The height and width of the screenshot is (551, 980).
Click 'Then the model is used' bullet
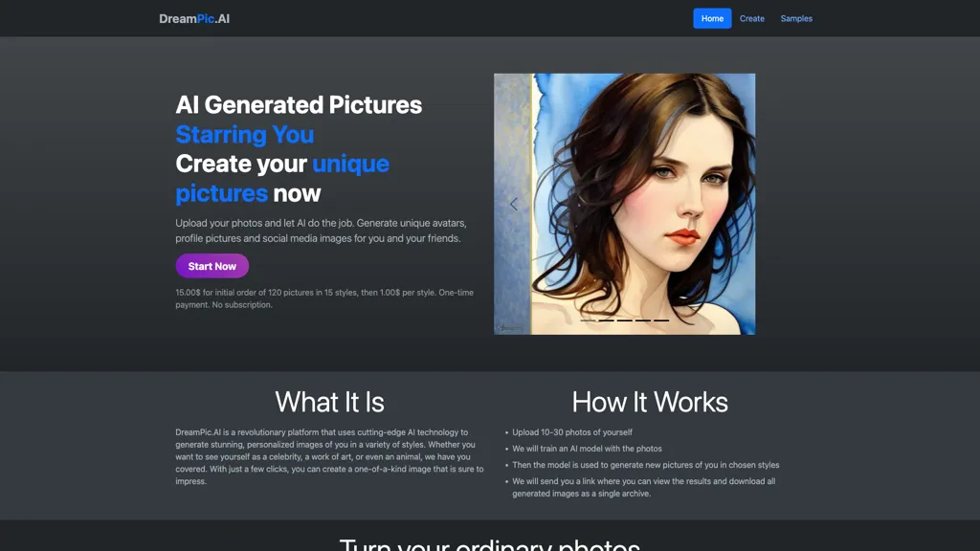pos(646,465)
